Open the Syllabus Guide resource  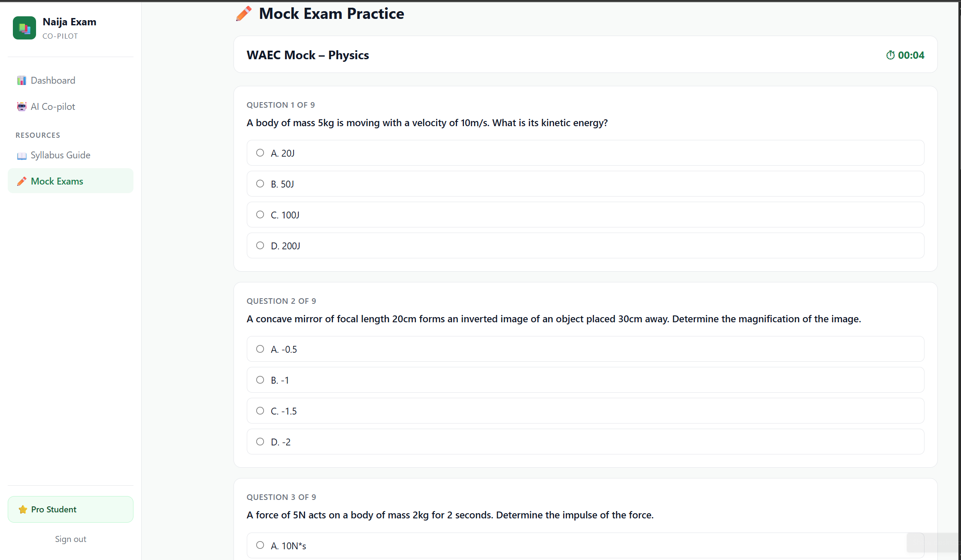(x=60, y=155)
